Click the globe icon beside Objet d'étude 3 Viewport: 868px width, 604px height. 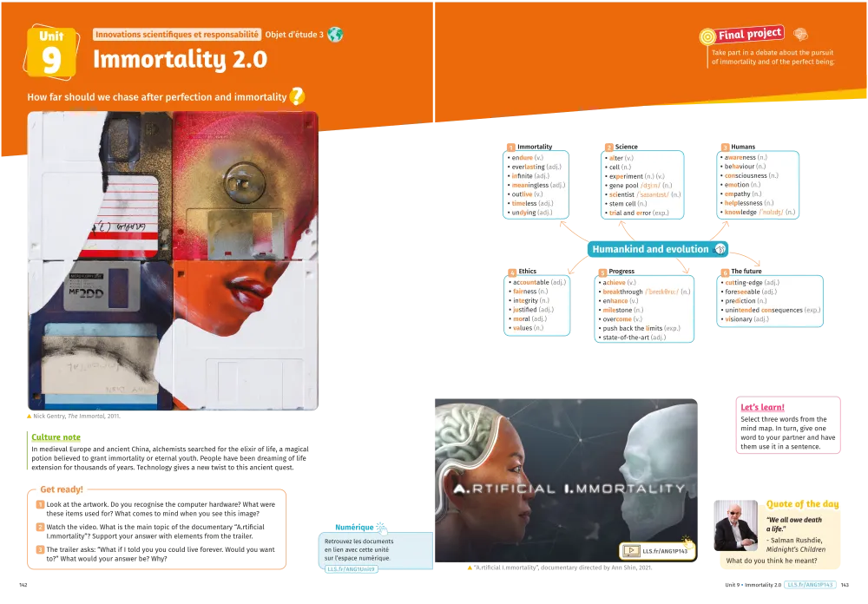coord(335,35)
